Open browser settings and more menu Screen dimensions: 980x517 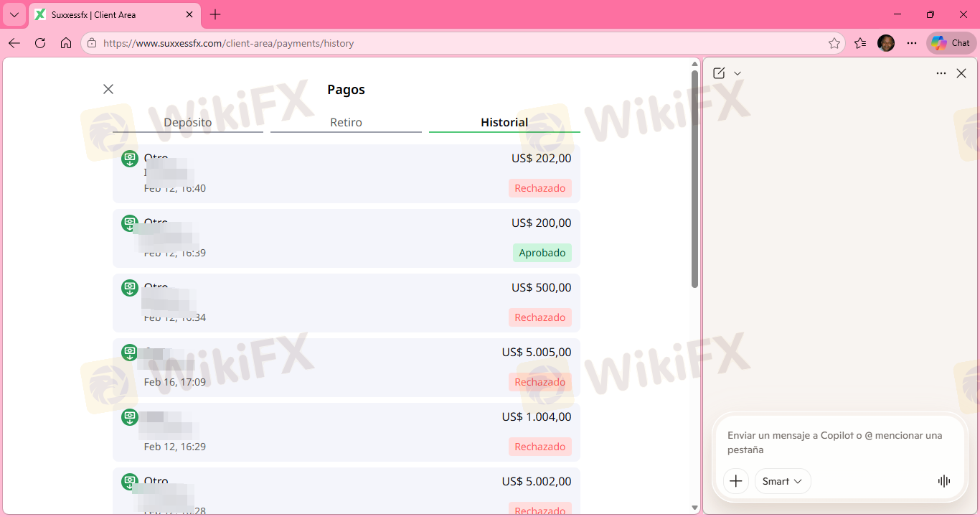(x=912, y=43)
